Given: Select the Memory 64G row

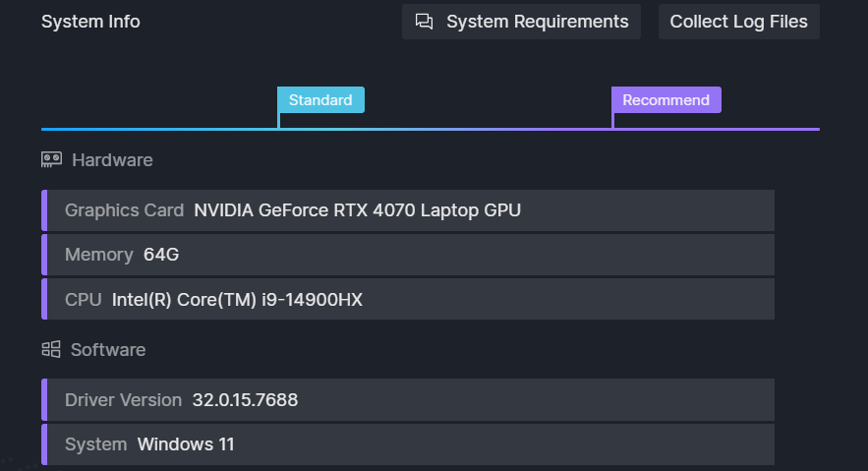Looking at the screenshot, I should coord(408,255).
